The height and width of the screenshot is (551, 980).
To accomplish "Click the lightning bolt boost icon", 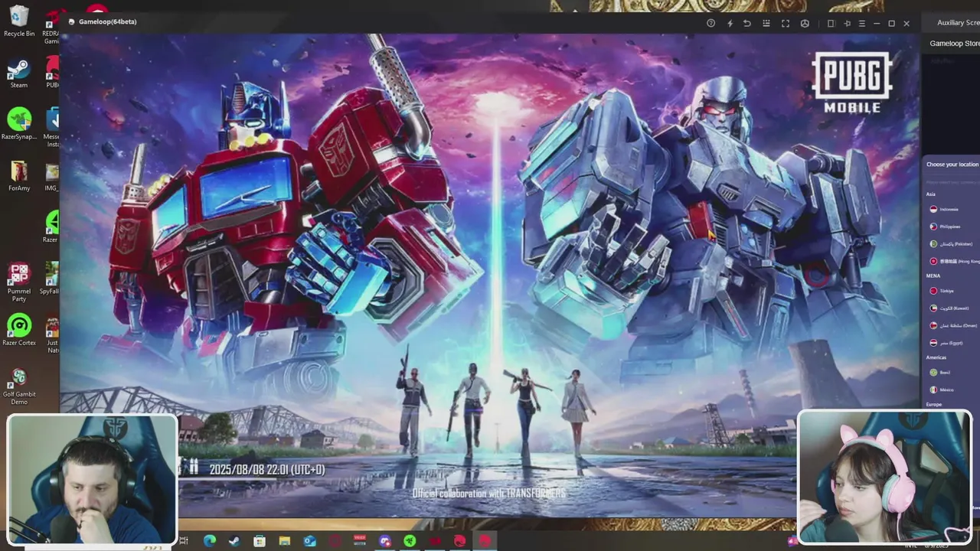I will pyautogui.click(x=730, y=24).
